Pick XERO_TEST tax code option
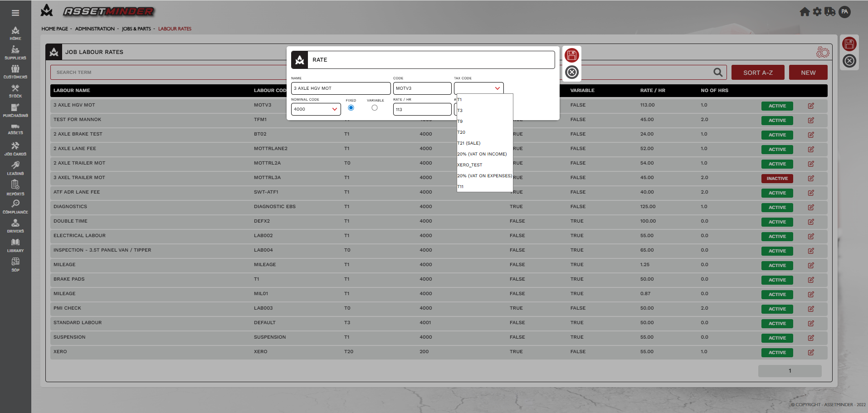The height and width of the screenshot is (413, 868). pyautogui.click(x=470, y=165)
